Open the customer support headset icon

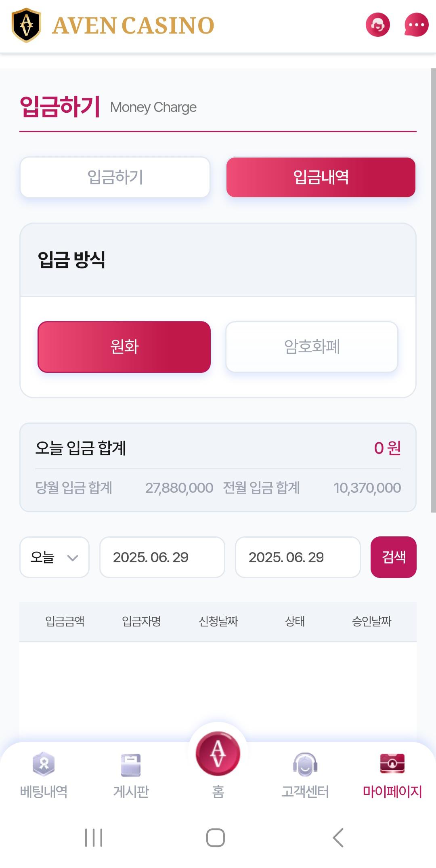coord(377,25)
